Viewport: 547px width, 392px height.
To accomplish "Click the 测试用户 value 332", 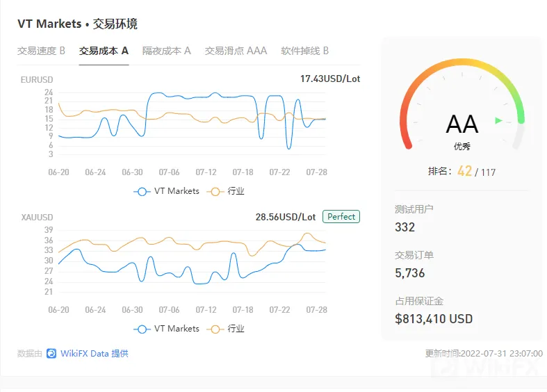I will click(405, 227).
